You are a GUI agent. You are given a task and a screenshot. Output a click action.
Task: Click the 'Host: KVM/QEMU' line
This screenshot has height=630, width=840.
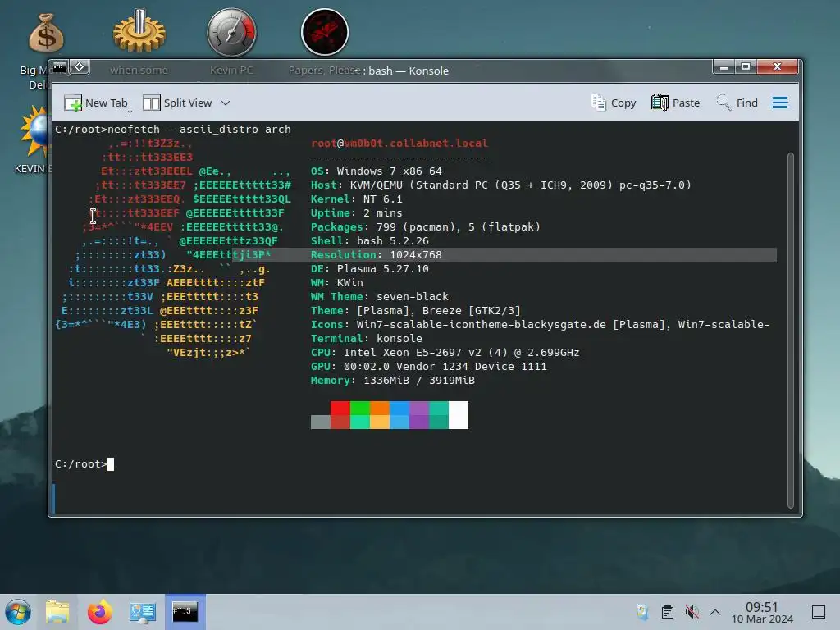(x=501, y=185)
